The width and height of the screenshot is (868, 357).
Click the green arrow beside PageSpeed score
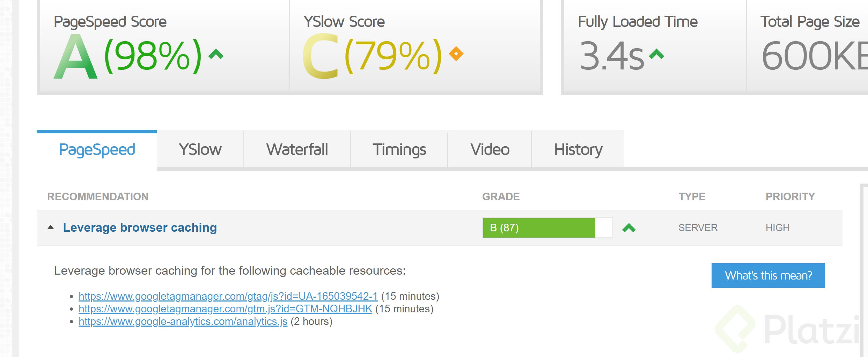216,54
